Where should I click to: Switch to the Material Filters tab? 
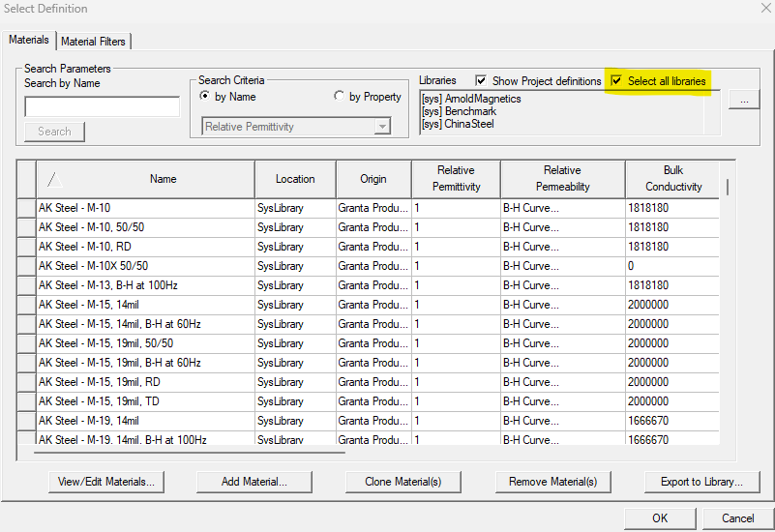[x=94, y=42]
